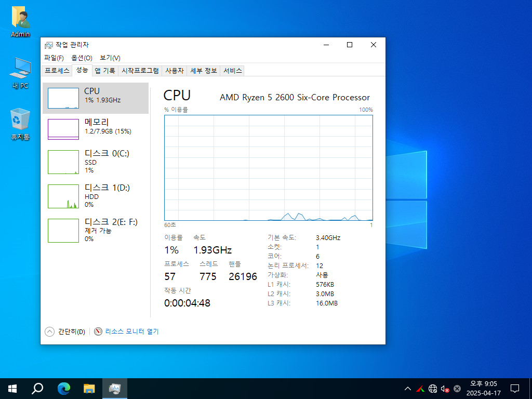Show hidden system tray icons
Screen dimensions: 532x399
point(408,389)
